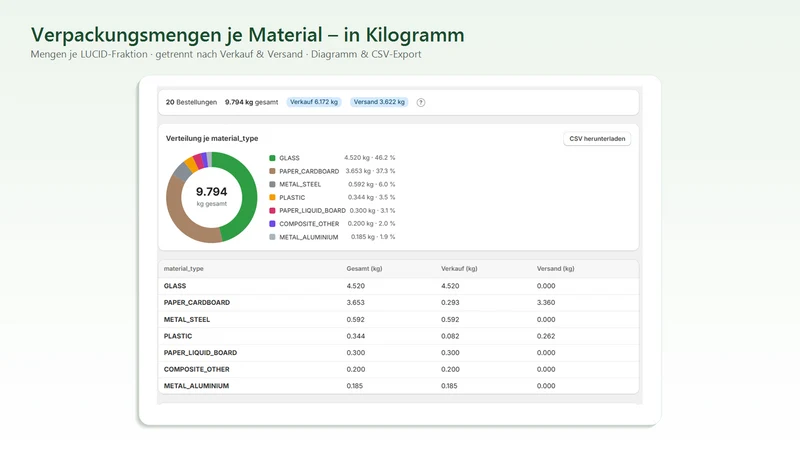Click the Versand 3.622 kg badge
Viewport: 800px width, 450px height.
pyautogui.click(x=379, y=102)
